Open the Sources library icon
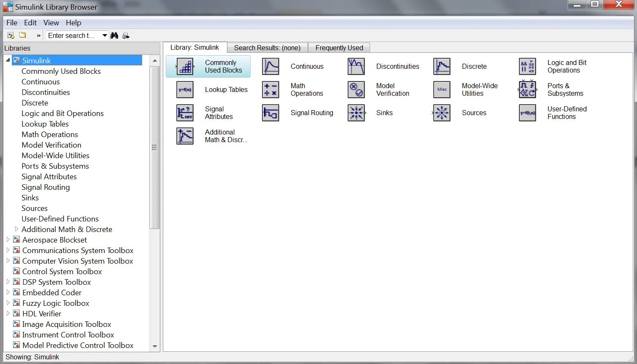The height and width of the screenshot is (364, 637). (x=442, y=113)
